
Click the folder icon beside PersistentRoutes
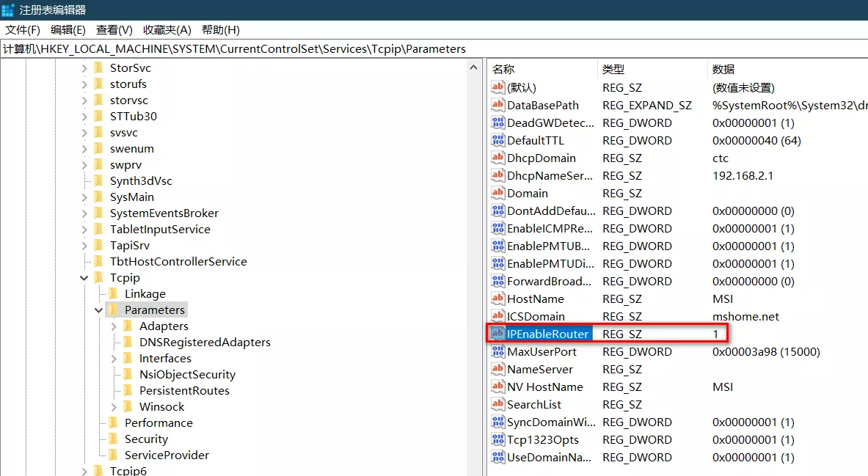(x=128, y=390)
